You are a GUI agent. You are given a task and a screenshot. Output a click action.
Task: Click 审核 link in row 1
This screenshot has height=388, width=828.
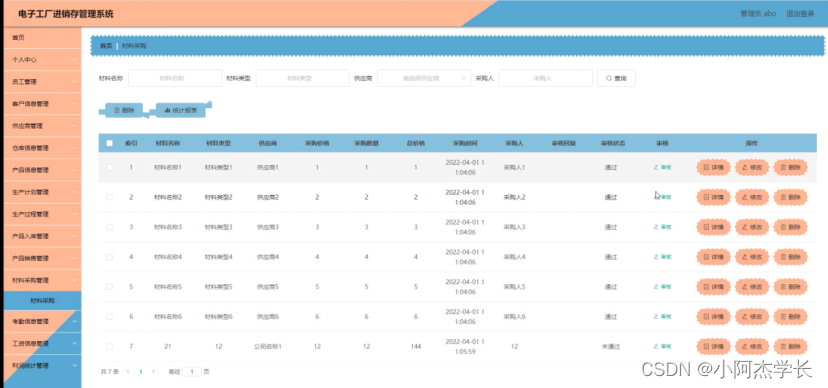click(x=663, y=167)
